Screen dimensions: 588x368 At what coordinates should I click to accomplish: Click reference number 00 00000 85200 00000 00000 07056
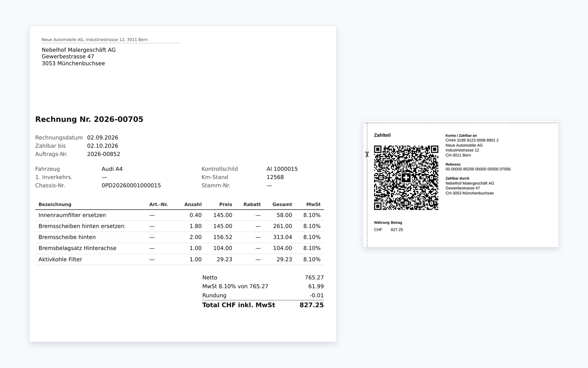[478, 169]
